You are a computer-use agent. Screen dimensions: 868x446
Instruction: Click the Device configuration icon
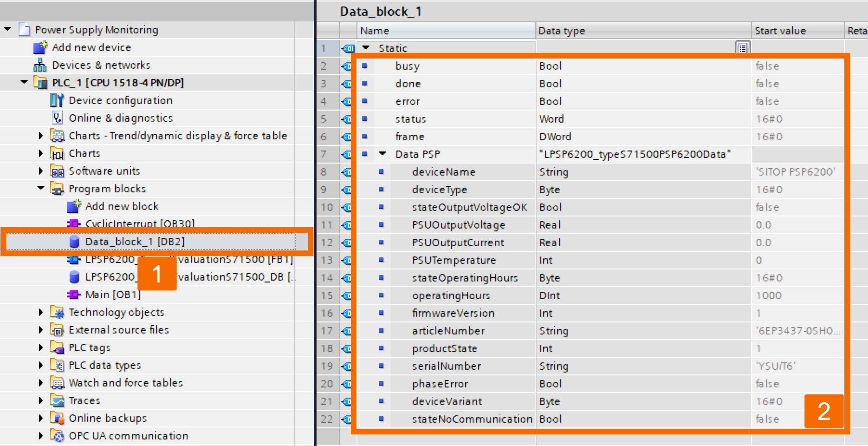pyautogui.click(x=57, y=100)
